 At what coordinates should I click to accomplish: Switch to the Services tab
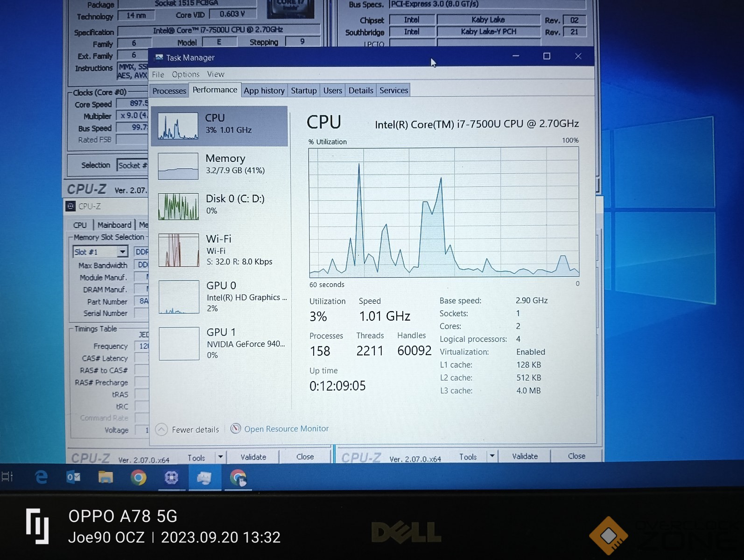tap(393, 91)
